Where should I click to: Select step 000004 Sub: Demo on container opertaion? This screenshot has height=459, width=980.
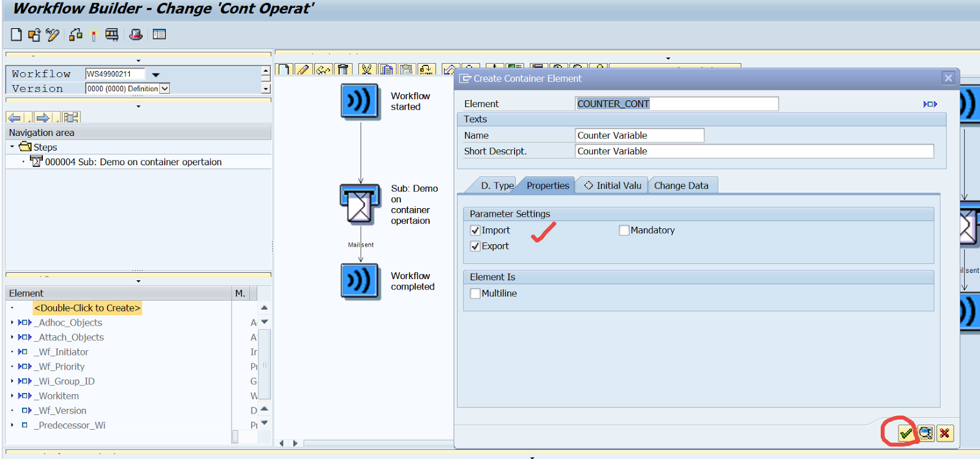coord(133,162)
